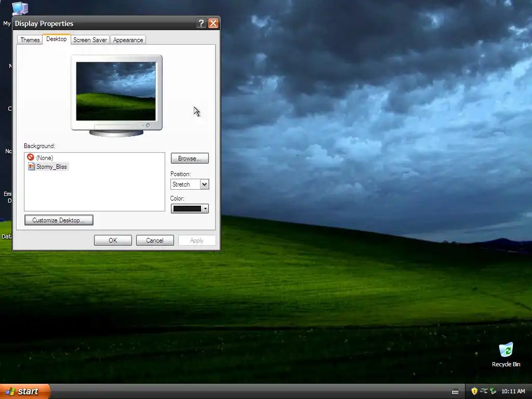532x399 pixels.
Task: Confirm with the OK button
Action: coord(113,240)
